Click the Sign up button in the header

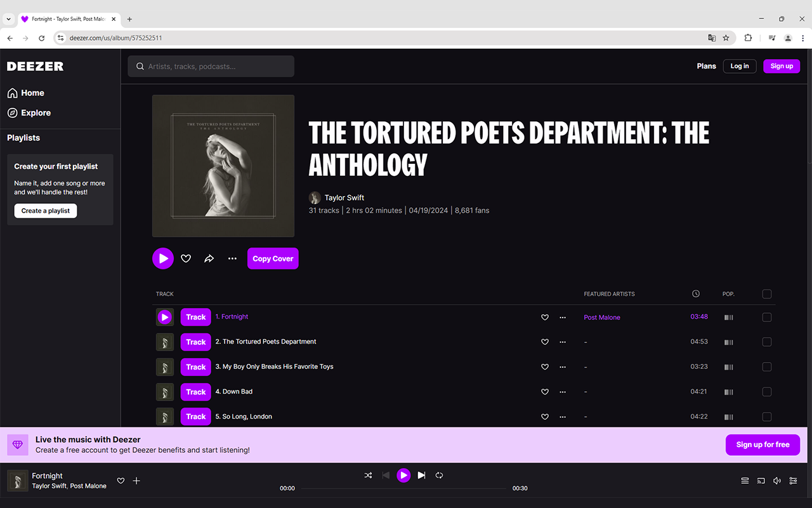click(x=782, y=66)
